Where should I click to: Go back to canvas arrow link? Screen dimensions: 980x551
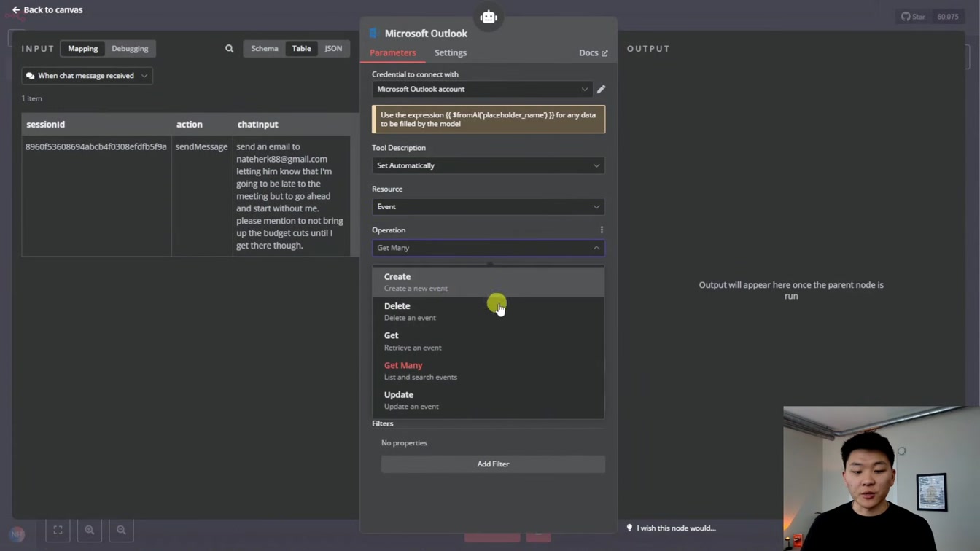[x=47, y=10]
